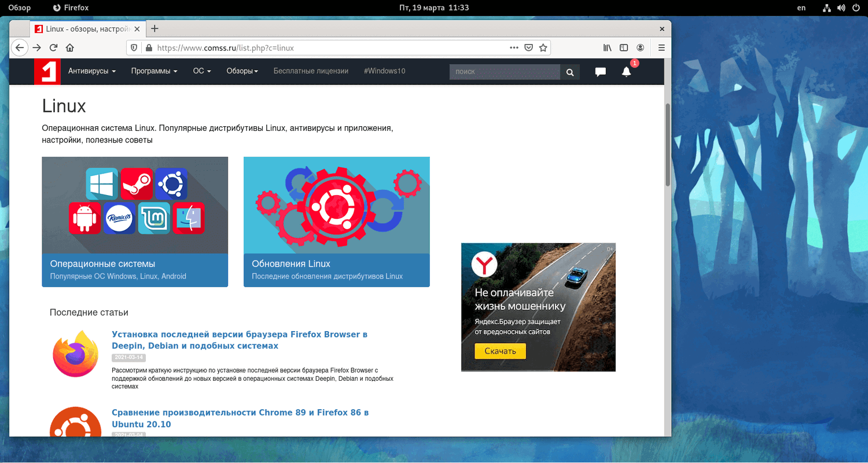Click the forward navigation arrow
868x463 pixels.
click(x=37, y=48)
